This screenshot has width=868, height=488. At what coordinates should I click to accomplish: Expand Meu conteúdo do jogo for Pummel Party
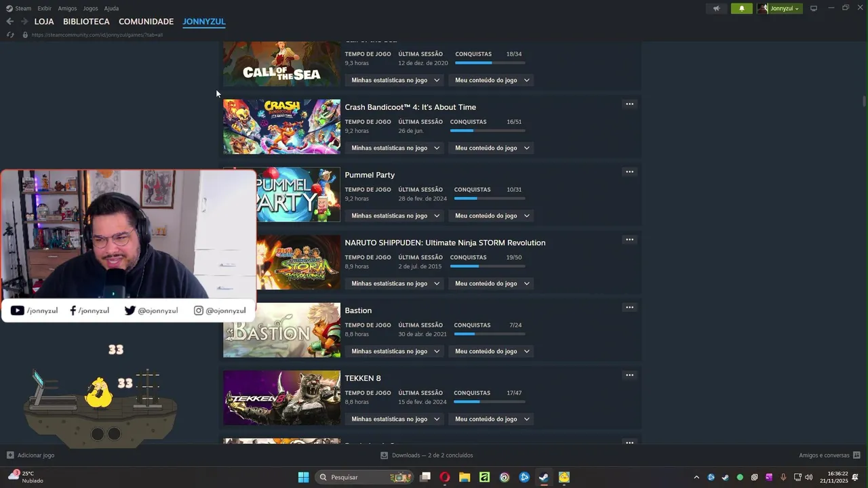[492, 216]
